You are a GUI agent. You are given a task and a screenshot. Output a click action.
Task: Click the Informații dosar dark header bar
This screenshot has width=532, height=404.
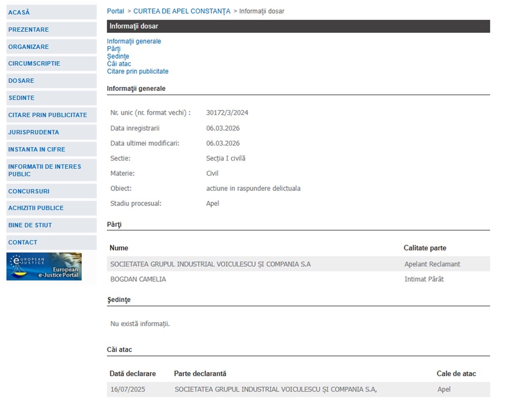pyautogui.click(x=298, y=26)
